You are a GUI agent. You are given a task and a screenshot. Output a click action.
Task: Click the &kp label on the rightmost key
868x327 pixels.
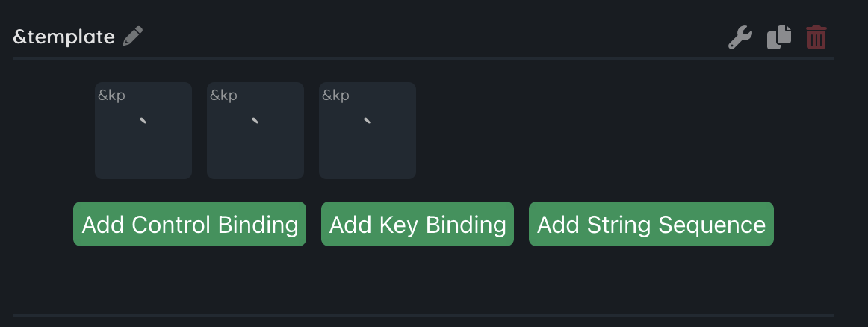(335, 96)
